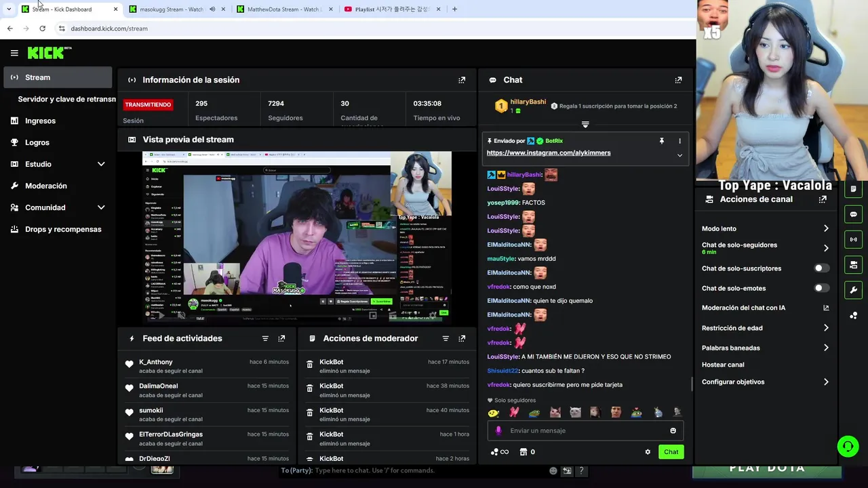This screenshot has width=868, height=488.
Task: Open the hamburger menu next to the Kick logo
Action: pos(14,53)
